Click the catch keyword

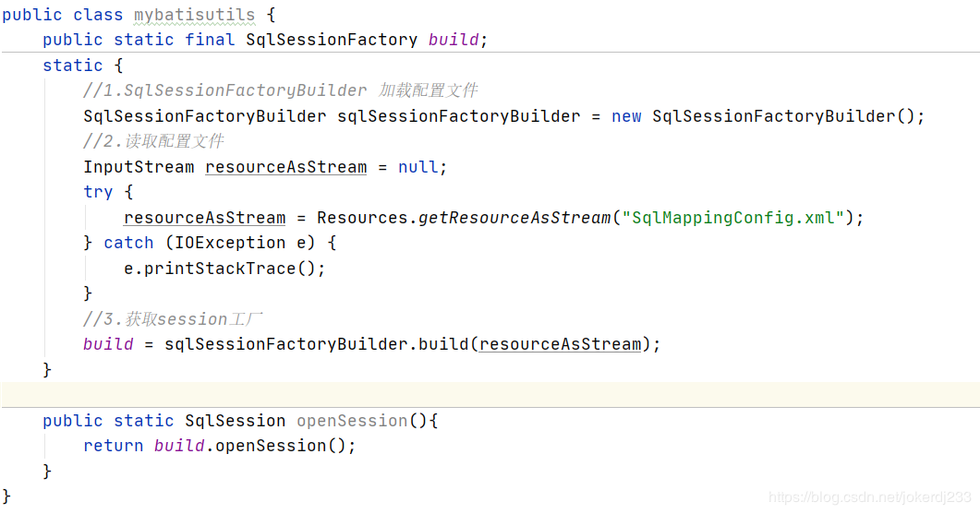(x=128, y=243)
